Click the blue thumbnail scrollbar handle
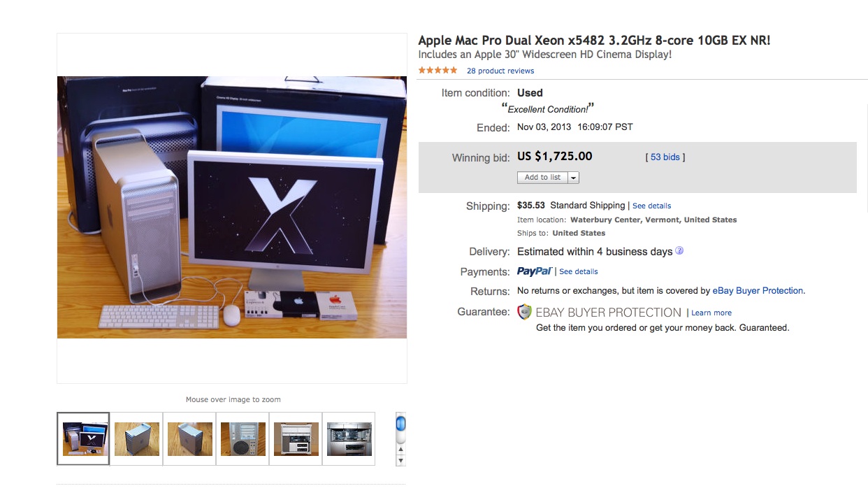This screenshot has height=493, width=868. pos(400,424)
